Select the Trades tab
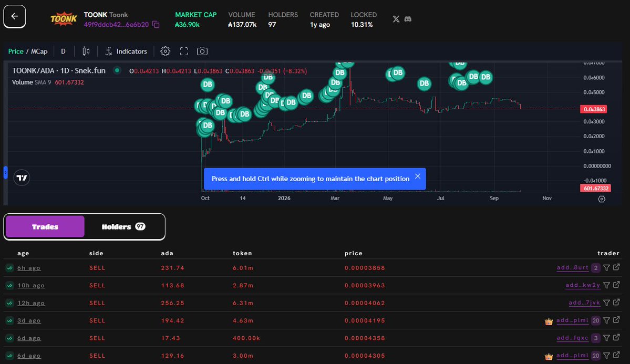 tap(45, 226)
